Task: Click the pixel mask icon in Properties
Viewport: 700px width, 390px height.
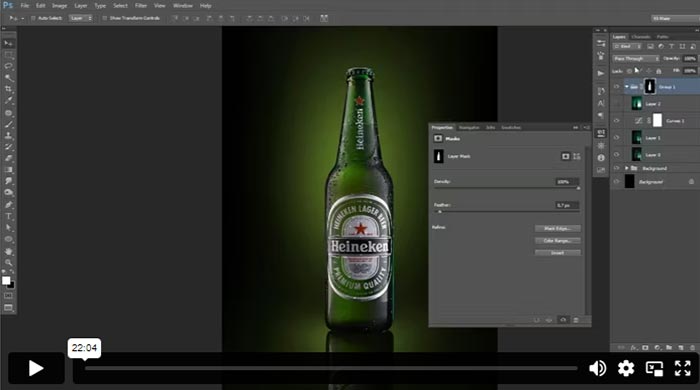Action: (x=566, y=156)
